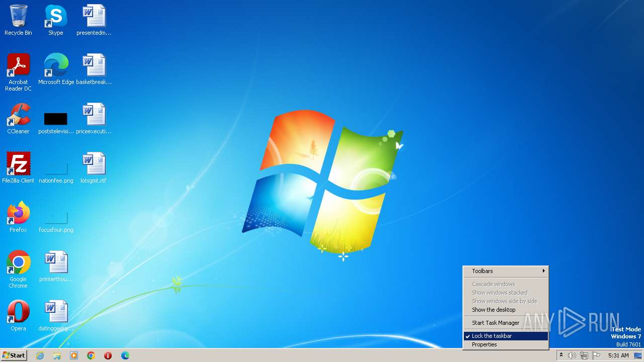The width and height of the screenshot is (644, 362).
Task: Click the greyed Show windows side by side entry
Action: [506, 301]
